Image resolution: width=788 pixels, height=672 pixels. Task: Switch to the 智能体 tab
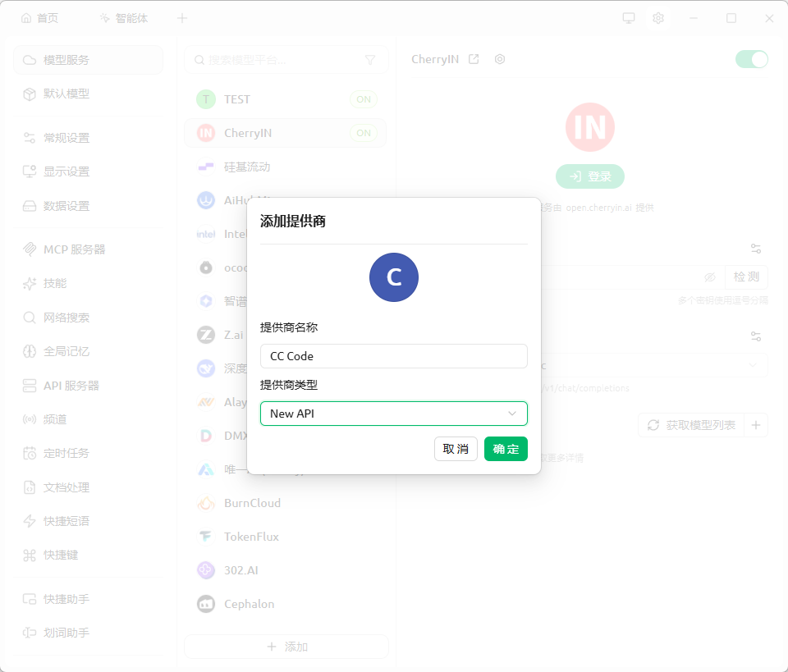124,19
